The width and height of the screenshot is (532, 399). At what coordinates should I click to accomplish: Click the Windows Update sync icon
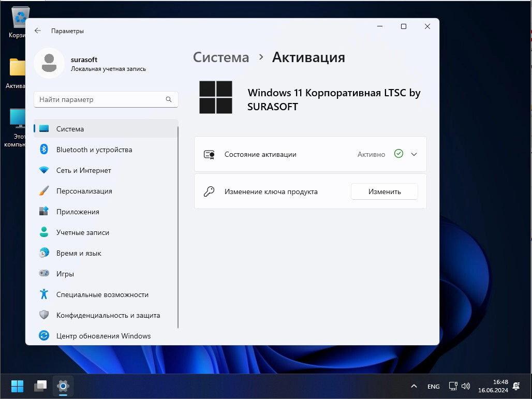coord(44,335)
